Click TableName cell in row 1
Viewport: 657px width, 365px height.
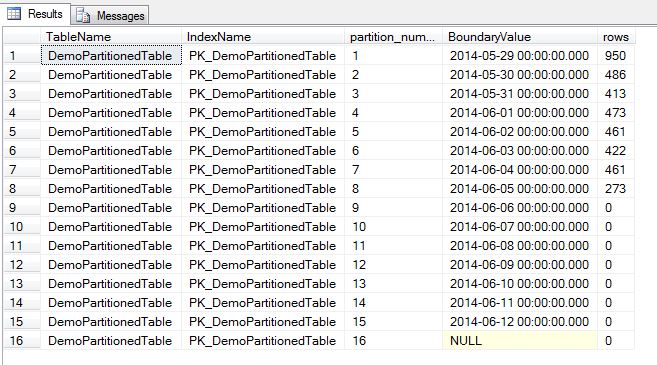111,56
